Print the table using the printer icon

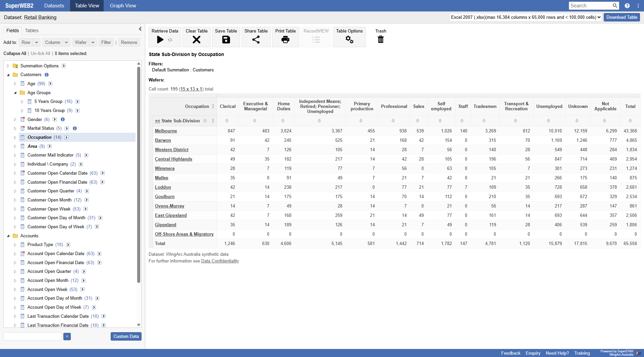(x=285, y=40)
